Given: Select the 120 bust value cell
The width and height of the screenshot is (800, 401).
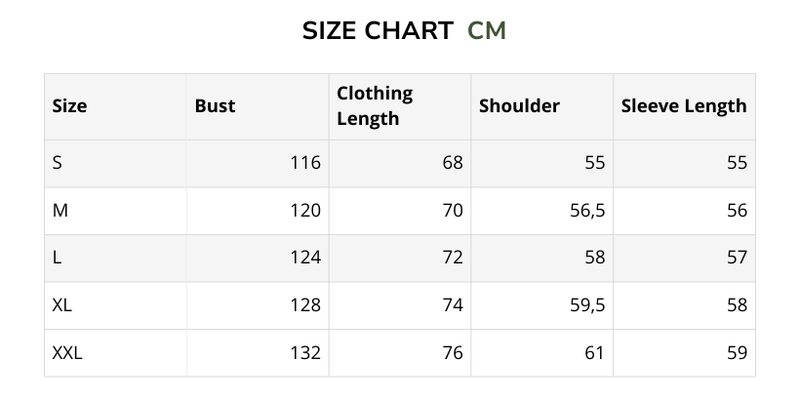Looking at the screenshot, I should 304,210.
